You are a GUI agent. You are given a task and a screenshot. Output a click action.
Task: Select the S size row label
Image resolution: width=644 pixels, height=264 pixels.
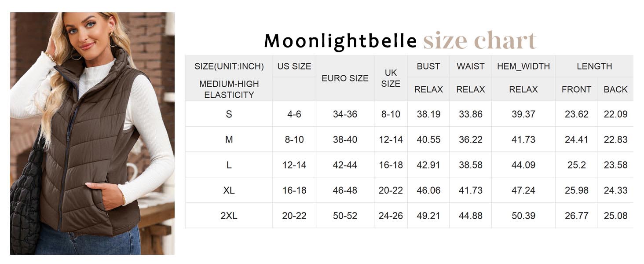coord(229,114)
